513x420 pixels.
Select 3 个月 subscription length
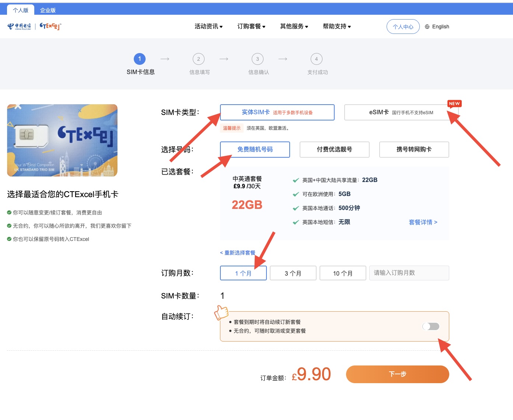(x=293, y=273)
